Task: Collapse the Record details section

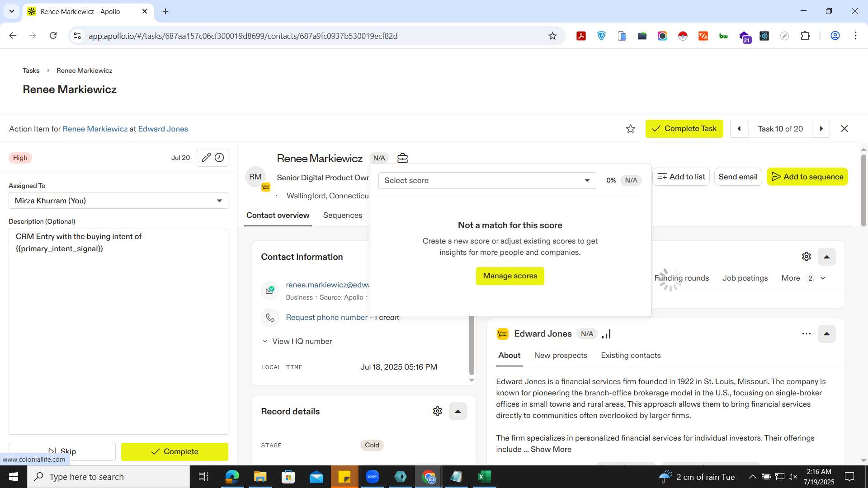Action: (x=458, y=411)
